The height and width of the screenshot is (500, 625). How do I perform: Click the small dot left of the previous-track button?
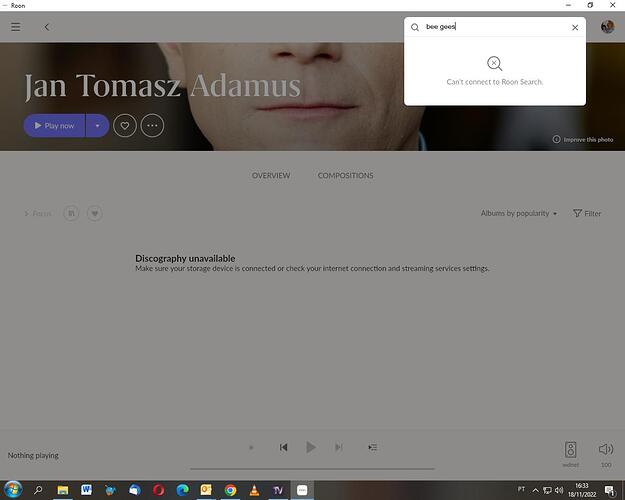pos(251,447)
